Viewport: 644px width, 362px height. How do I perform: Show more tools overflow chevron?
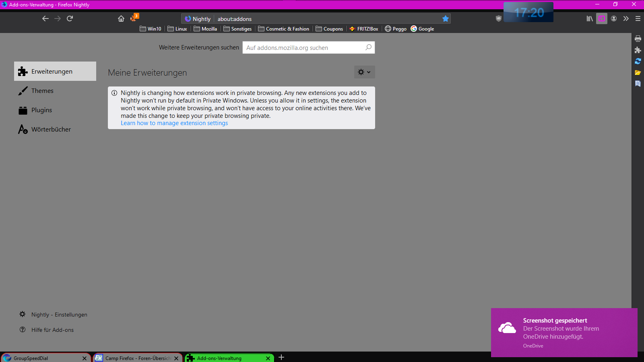tap(626, 19)
